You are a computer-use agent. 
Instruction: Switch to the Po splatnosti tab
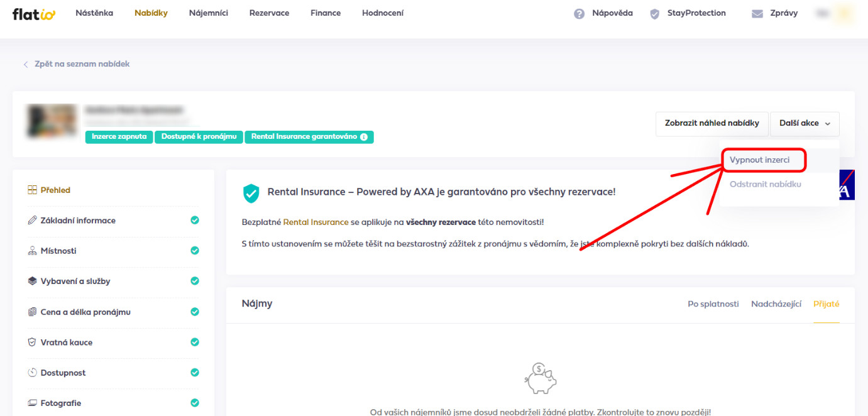(x=713, y=304)
